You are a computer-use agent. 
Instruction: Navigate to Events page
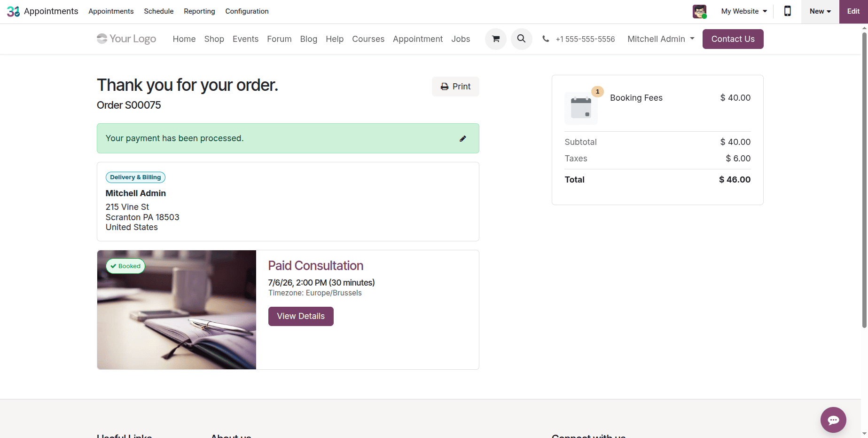pyautogui.click(x=245, y=39)
